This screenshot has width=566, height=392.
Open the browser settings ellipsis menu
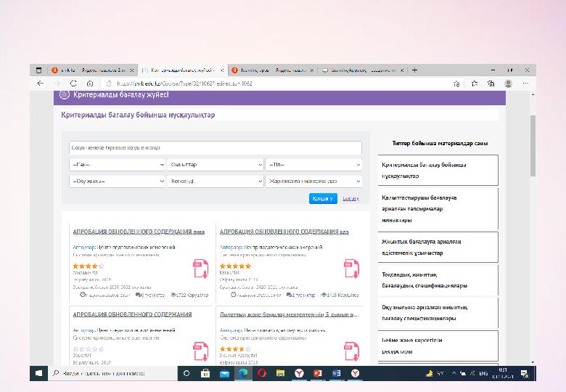525,83
